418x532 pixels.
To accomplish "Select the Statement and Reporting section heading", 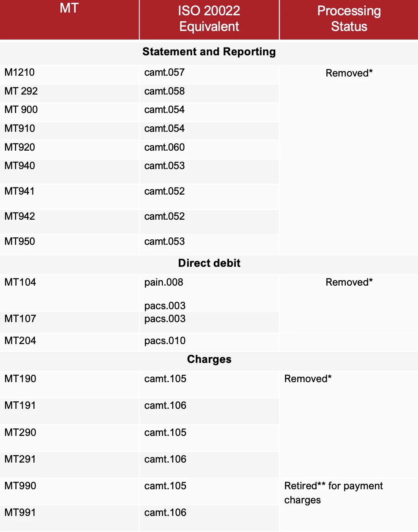I will tap(209, 52).
